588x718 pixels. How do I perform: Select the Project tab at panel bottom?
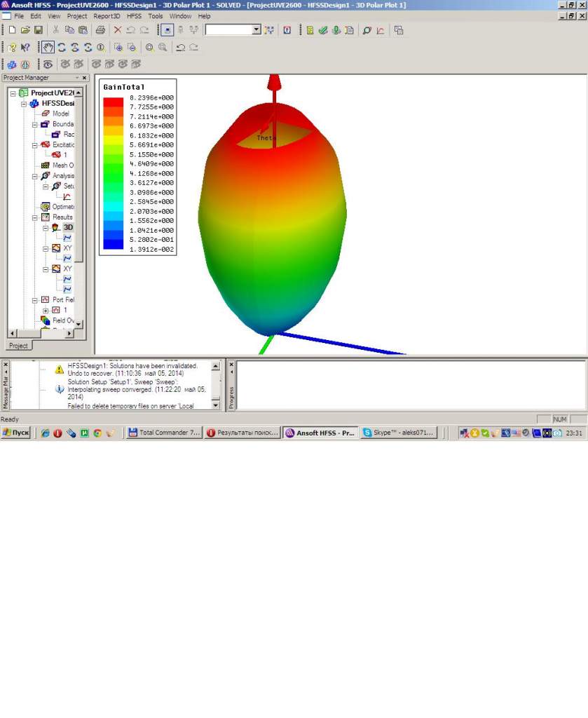click(x=18, y=346)
